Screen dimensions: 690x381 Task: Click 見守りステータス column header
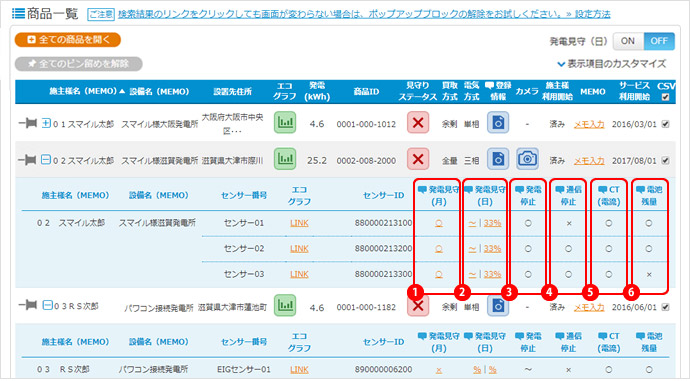[418, 91]
